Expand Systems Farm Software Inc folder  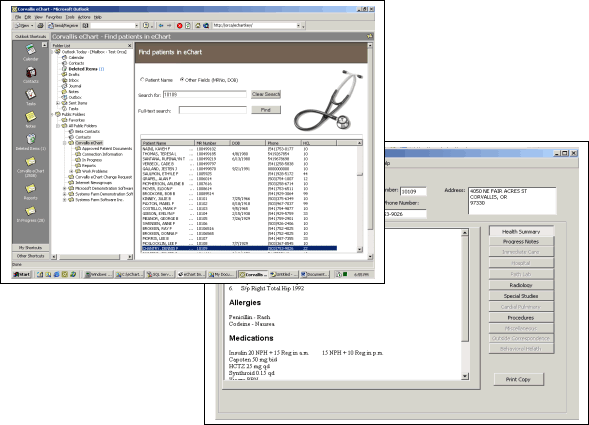coord(65,200)
